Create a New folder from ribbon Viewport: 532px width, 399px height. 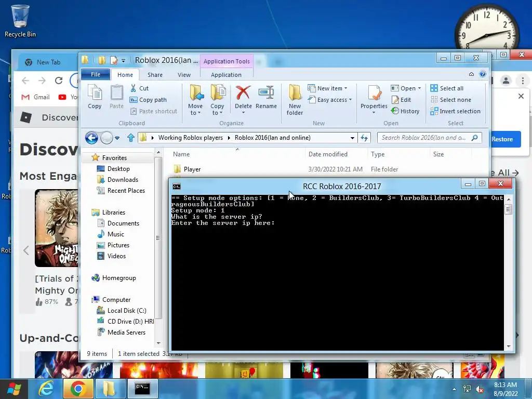[x=295, y=100]
